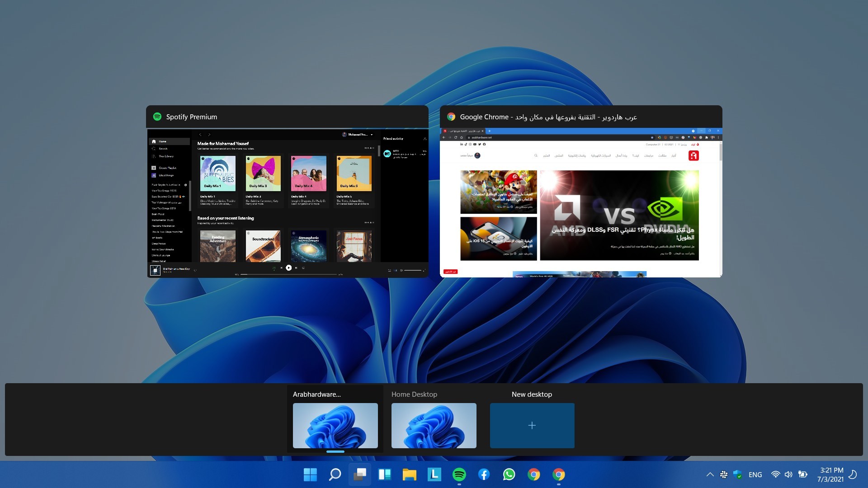
Task: Launch the blue L app on taskbar
Action: point(434,474)
